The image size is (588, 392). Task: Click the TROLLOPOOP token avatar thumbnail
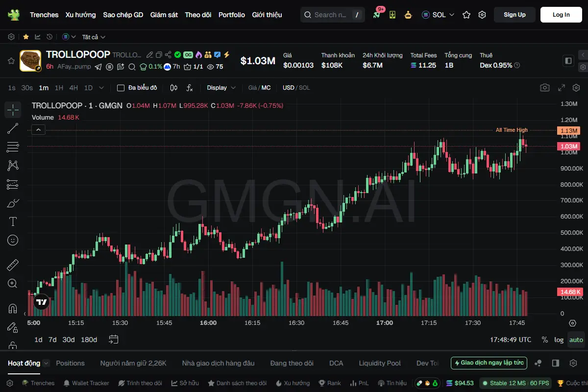coord(30,61)
